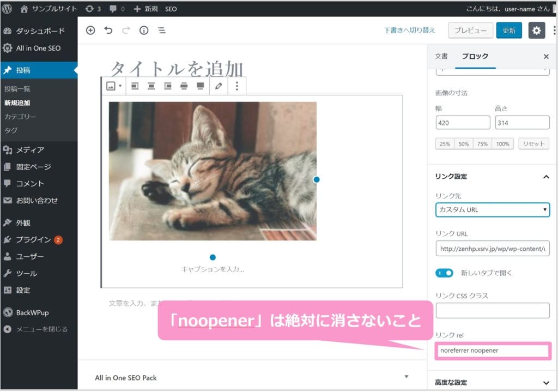This screenshot has width=558, height=392.
Task: Open 固定ページ menu
Action: 39,167
